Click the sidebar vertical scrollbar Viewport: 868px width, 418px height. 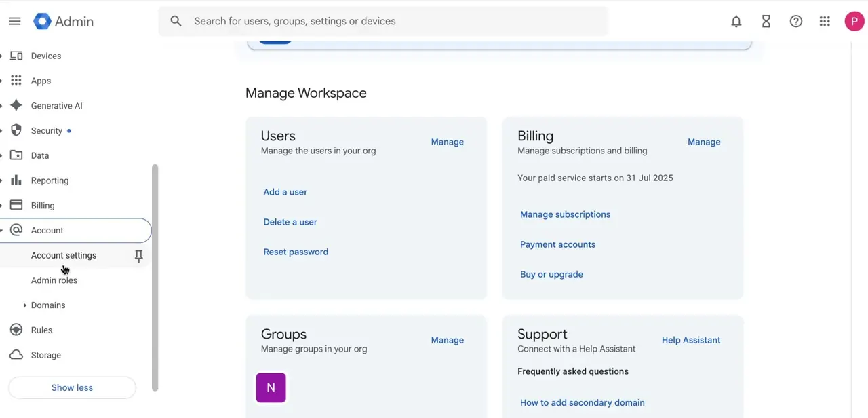point(155,277)
